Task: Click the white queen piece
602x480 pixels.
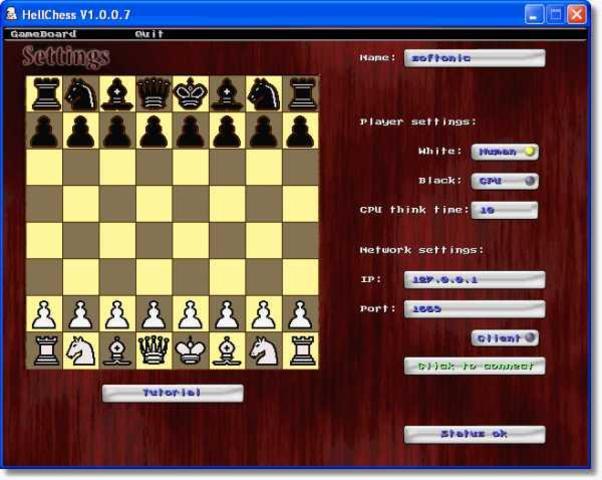Action: point(154,350)
